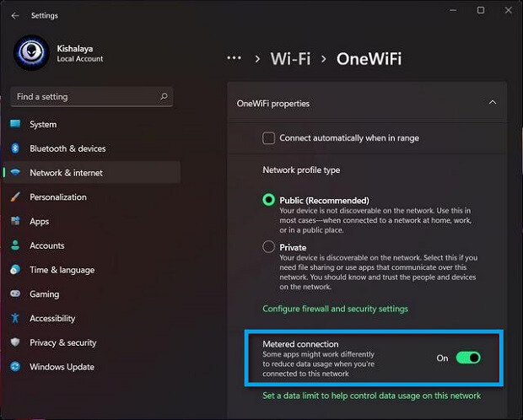The width and height of the screenshot is (523, 420).
Task: Click the Time & language globe icon
Action: 15,270
